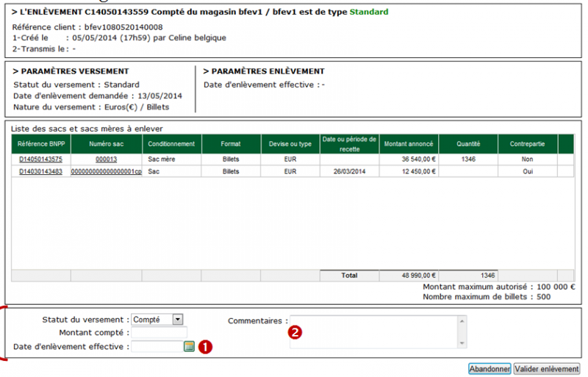Select the 12 450,00 € amount cell

409,172
